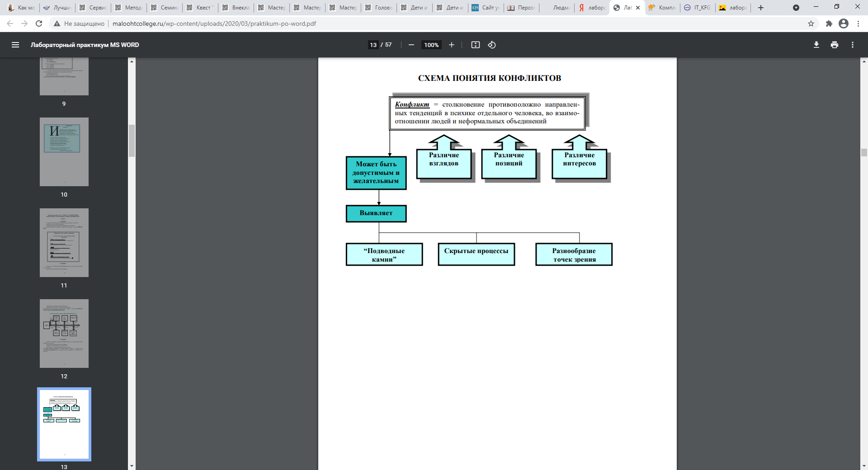Click the 100% zoom level field
868x470 pixels.
pos(431,45)
